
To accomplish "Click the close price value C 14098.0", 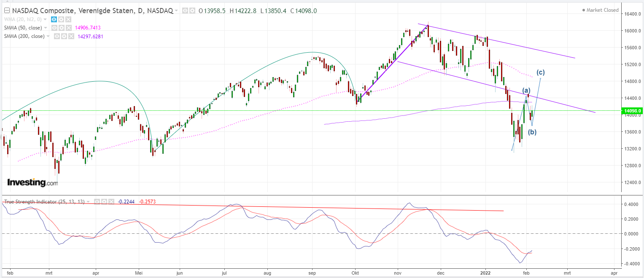I will coord(304,11).
